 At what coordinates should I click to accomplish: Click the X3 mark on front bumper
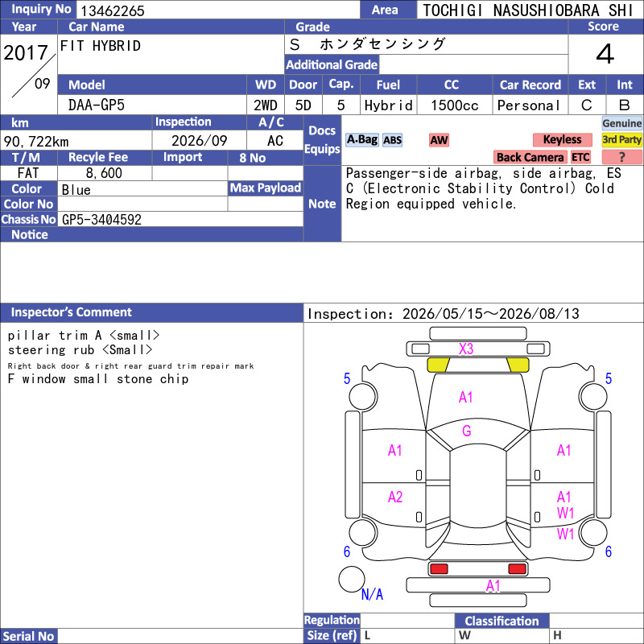tap(466, 349)
